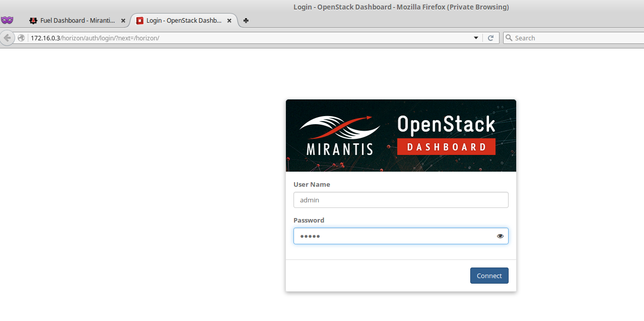Click the Connect button

point(489,276)
